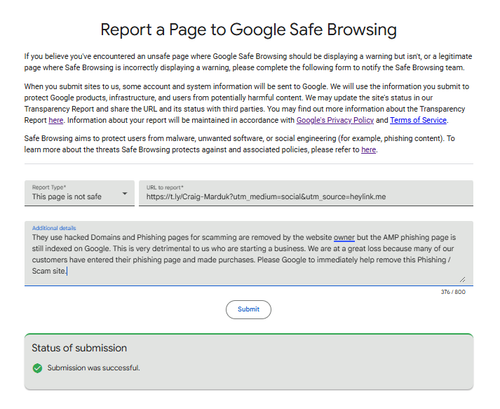Click the 'URL to report' label

165,187
